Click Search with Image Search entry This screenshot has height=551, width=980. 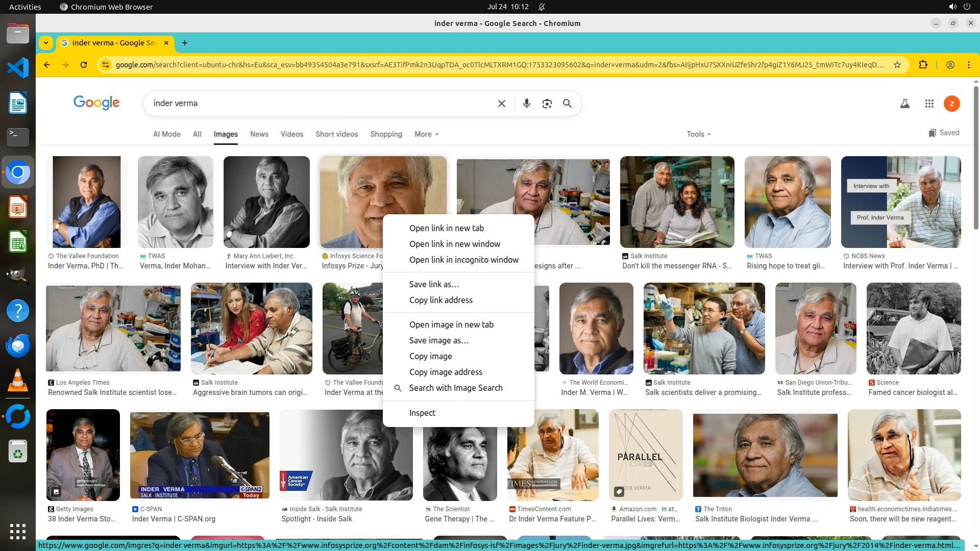click(x=455, y=388)
